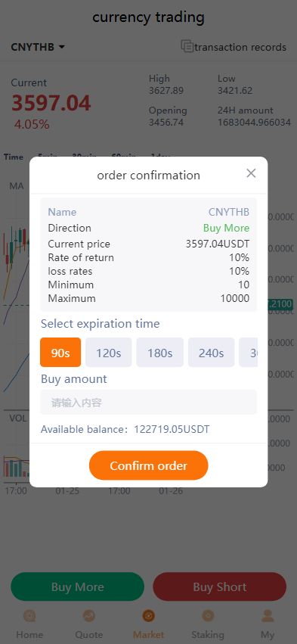Tap the red Buy Short button

pyautogui.click(x=219, y=586)
